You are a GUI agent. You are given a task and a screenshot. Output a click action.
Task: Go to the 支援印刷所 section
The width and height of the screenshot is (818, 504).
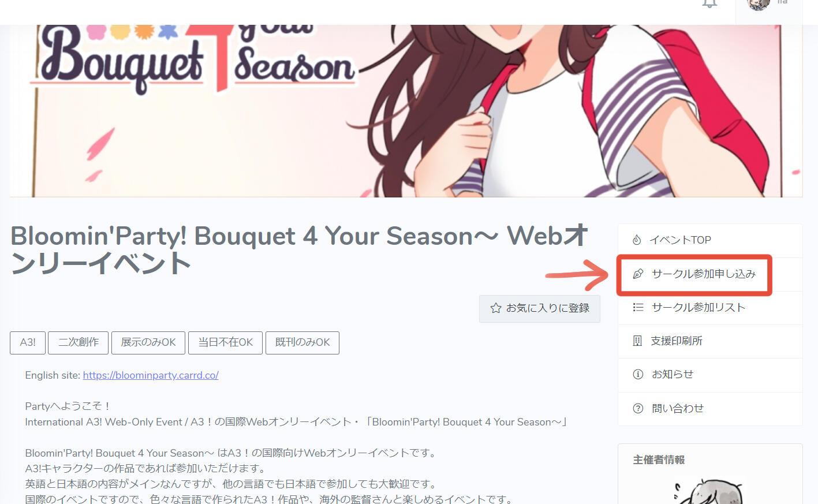[710, 341]
